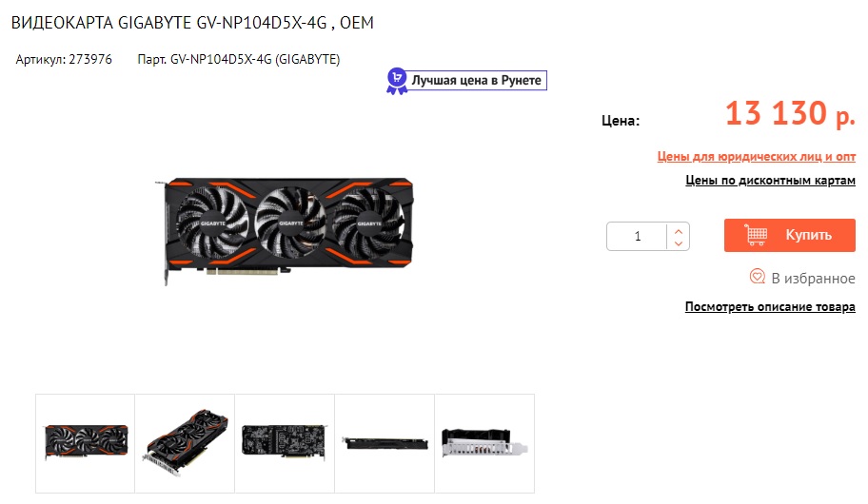Click the shopping cart icon on Купить
Image resolution: width=868 pixels, height=504 pixels.
click(757, 235)
